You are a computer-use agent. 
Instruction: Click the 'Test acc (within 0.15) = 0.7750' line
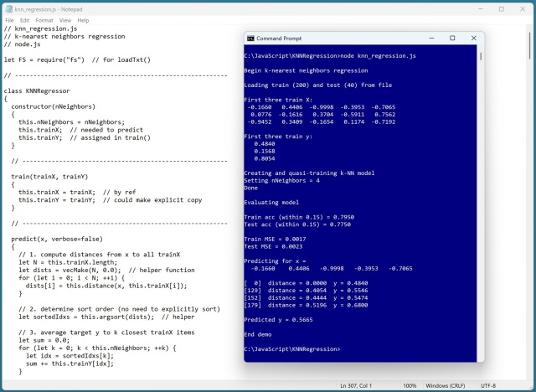tap(297, 224)
